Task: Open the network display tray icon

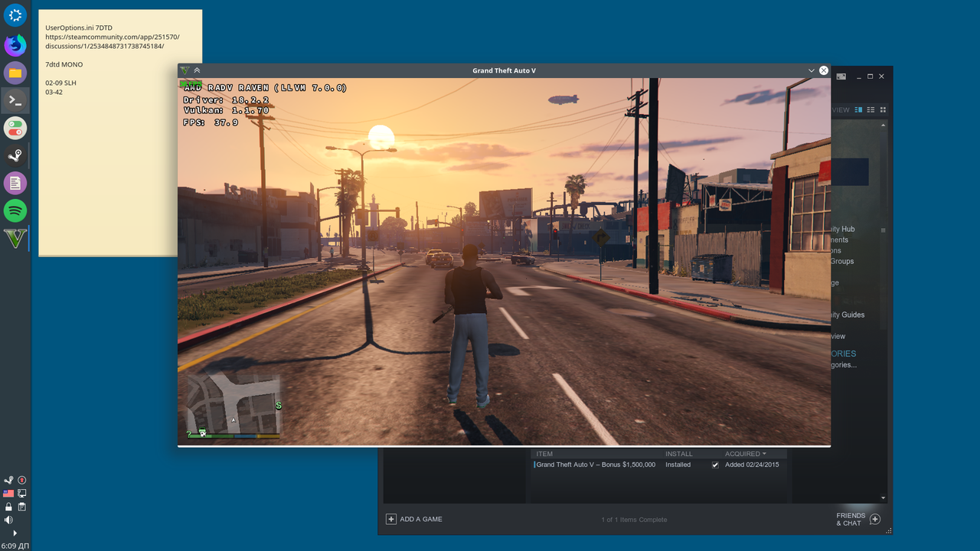Action: point(22,494)
